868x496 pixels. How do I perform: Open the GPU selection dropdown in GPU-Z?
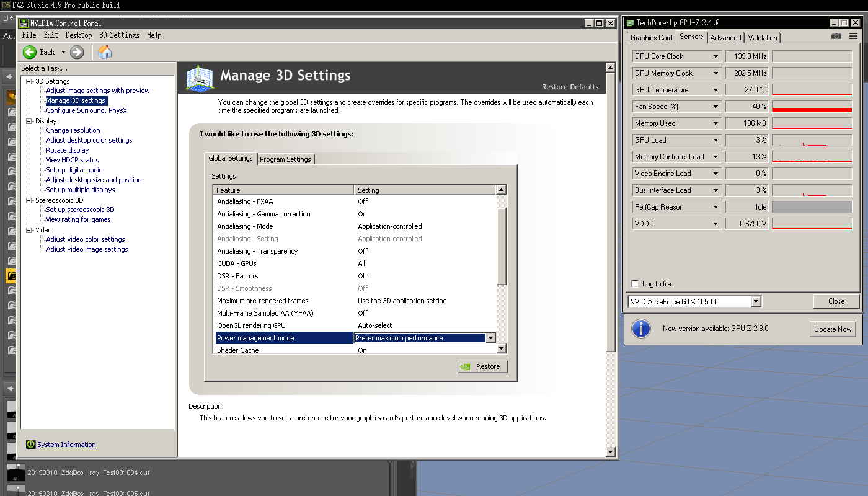coord(756,302)
